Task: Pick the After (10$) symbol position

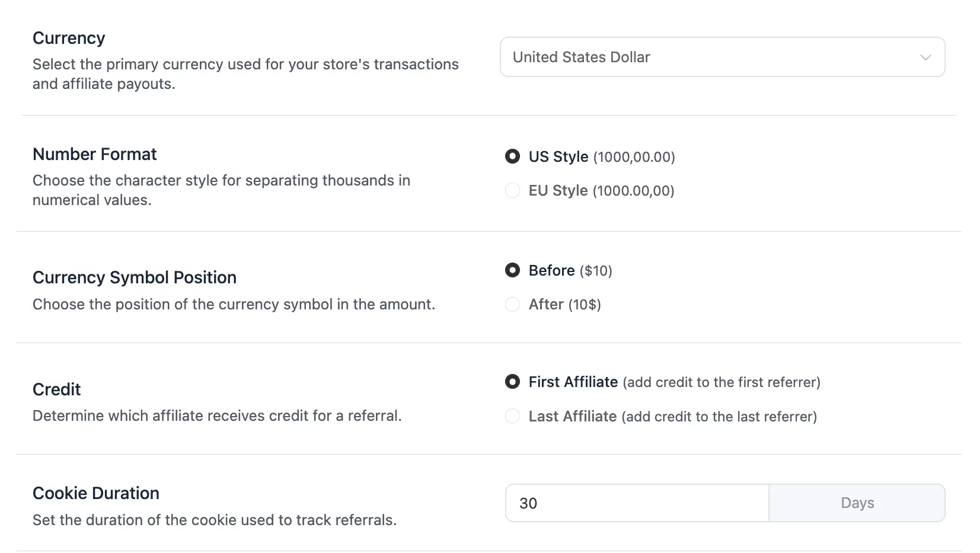Action: [512, 304]
